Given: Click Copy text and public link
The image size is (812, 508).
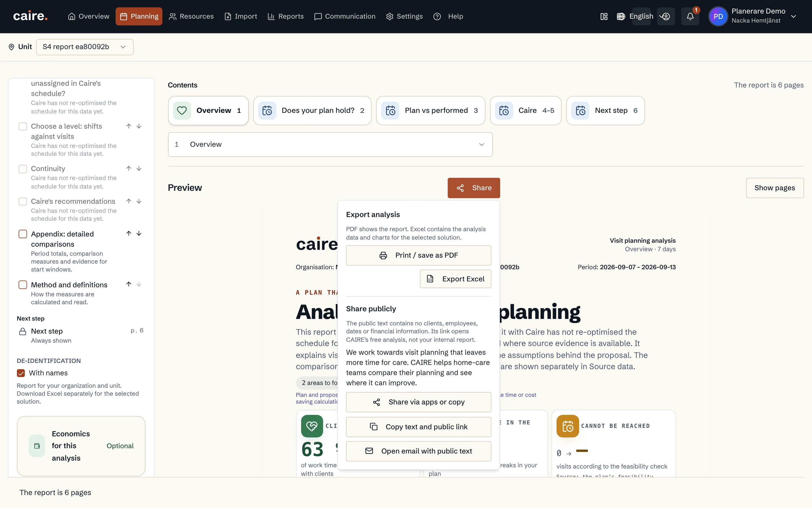Looking at the screenshot, I should coord(418,427).
